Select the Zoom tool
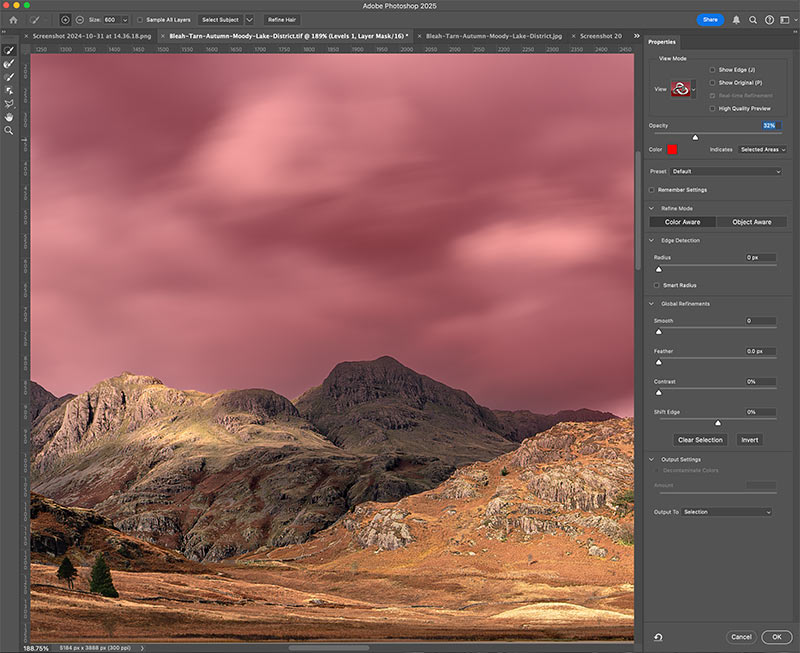The width and height of the screenshot is (800, 653). pos(9,130)
